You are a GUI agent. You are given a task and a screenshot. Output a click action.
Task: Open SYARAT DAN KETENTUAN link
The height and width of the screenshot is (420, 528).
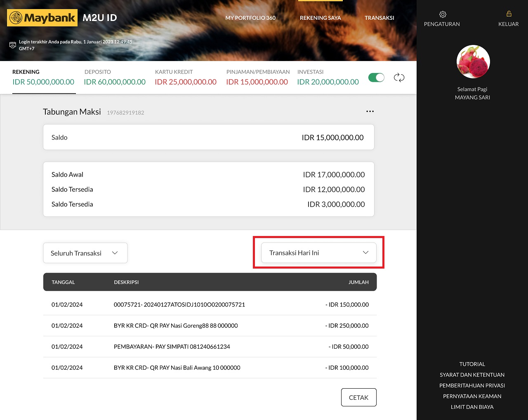[472, 375]
